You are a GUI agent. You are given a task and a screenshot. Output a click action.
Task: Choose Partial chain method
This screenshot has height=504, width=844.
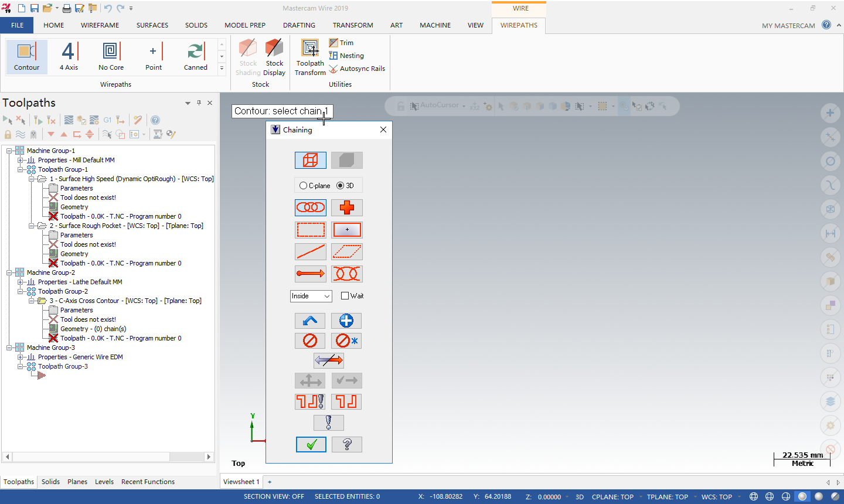347,274
